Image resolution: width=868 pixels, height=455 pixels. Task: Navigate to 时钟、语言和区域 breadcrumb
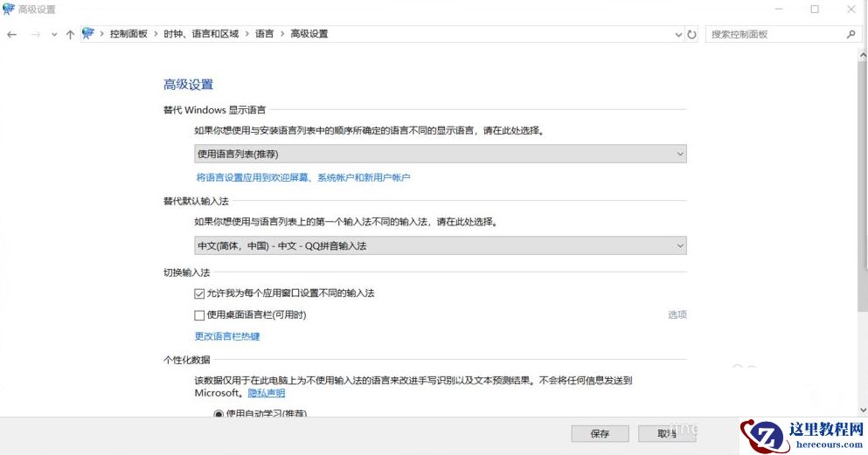201,34
